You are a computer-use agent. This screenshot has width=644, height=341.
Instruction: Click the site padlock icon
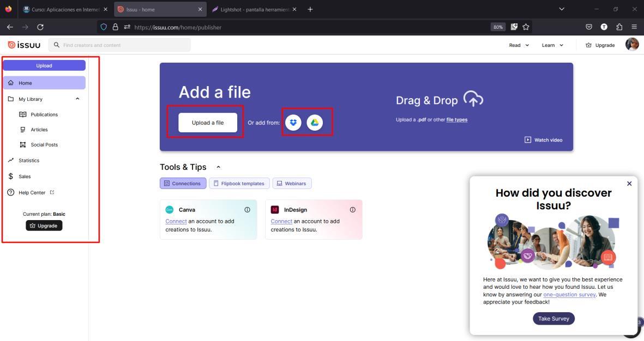(116, 27)
